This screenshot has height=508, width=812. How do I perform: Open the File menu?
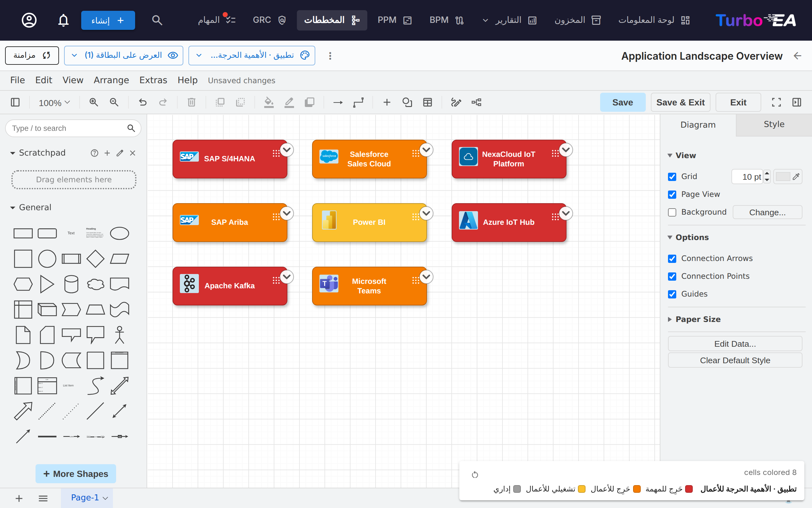[17, 80]
